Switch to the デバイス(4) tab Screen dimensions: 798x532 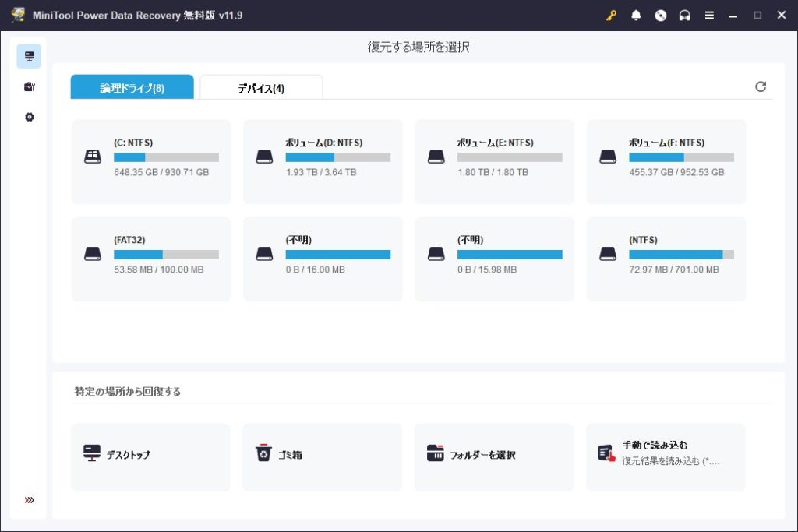[261, 88]
